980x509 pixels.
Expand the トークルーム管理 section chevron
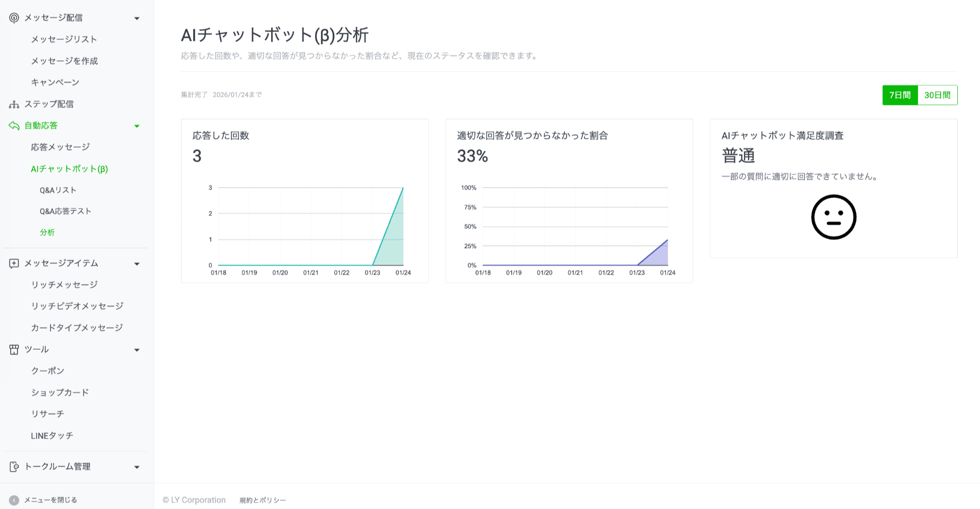click(137, 467)
